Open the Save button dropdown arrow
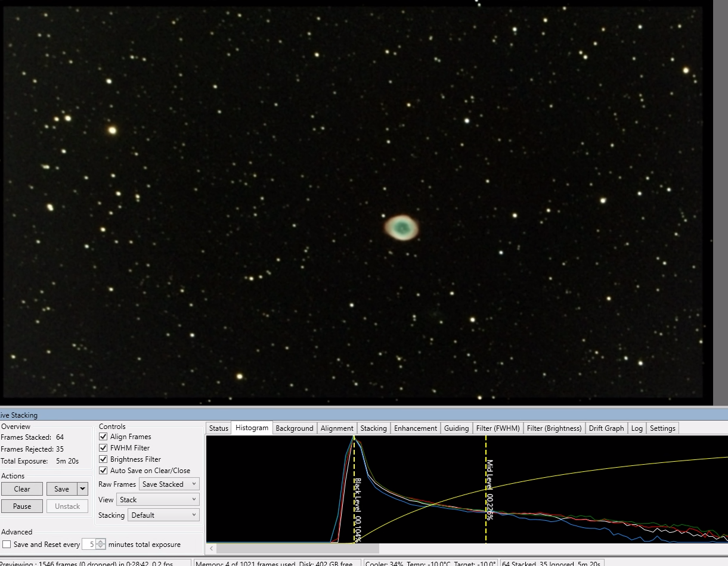The width and height of the screenshot is (728, 566). point(83,489)
